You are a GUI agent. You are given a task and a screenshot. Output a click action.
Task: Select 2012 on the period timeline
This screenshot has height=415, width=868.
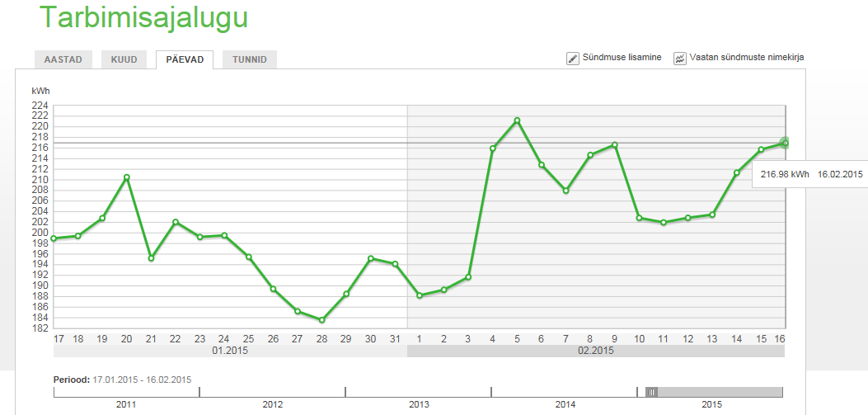point(272,404)
